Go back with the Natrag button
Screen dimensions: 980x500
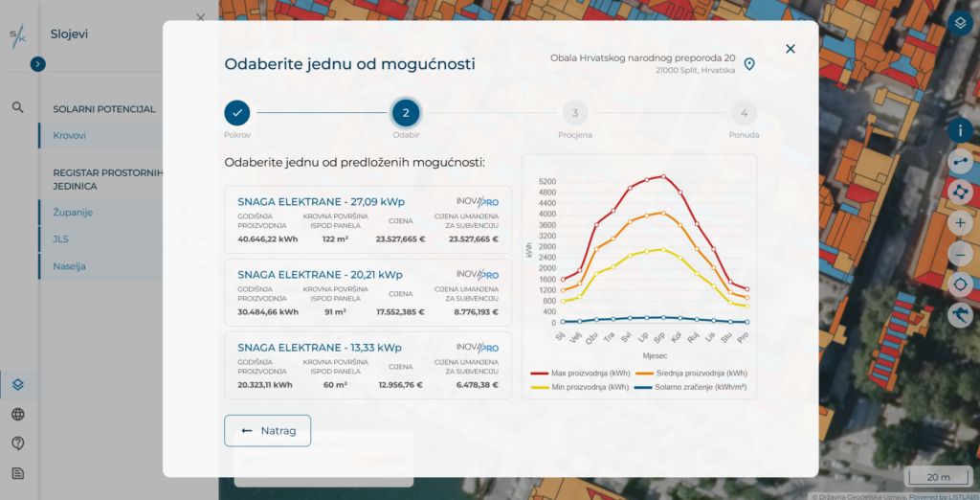coord(267,431)
